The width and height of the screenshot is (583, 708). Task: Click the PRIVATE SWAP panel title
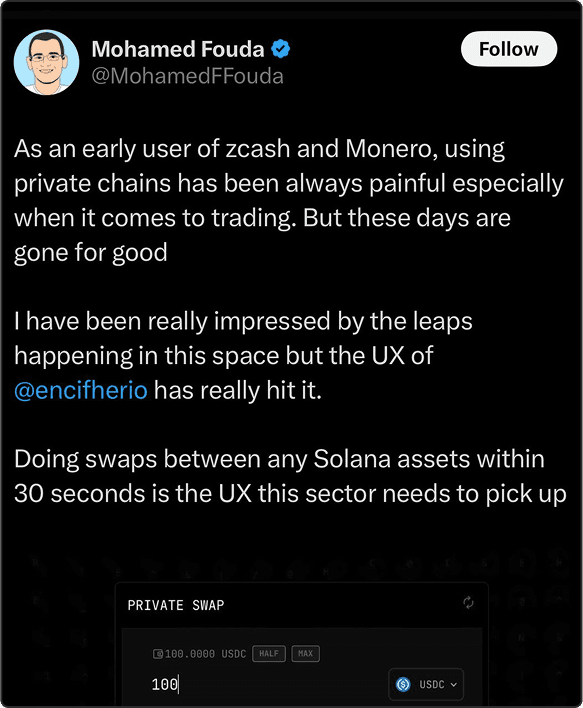[x=176, y=605]
